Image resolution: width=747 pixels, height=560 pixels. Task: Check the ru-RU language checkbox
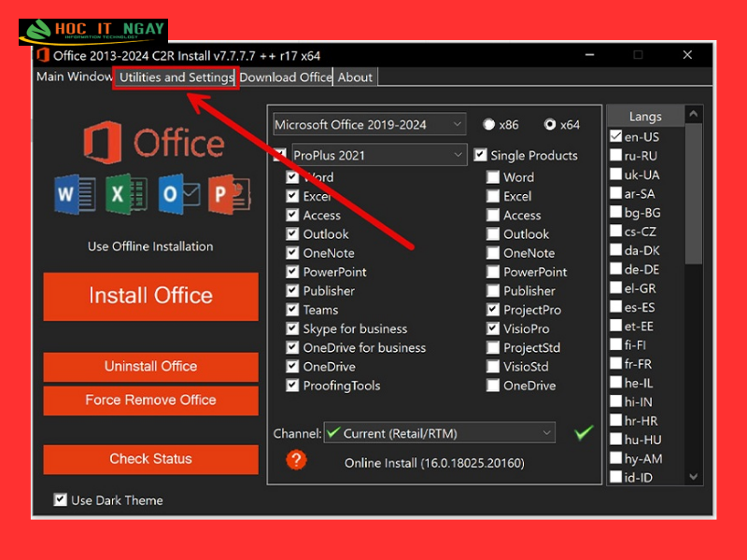(615, 155)
